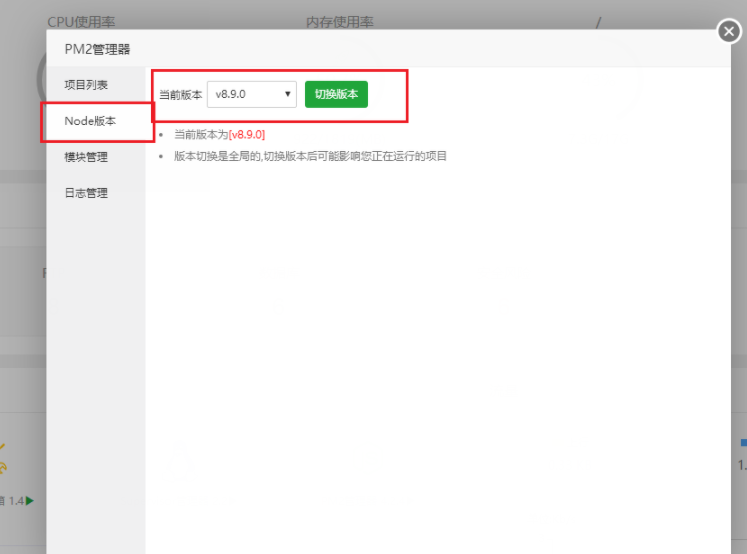Click the 内存使用率 label in background
The height and width of the screenshot is (554, 747).
pyautogui.click(x=340, y=22)
